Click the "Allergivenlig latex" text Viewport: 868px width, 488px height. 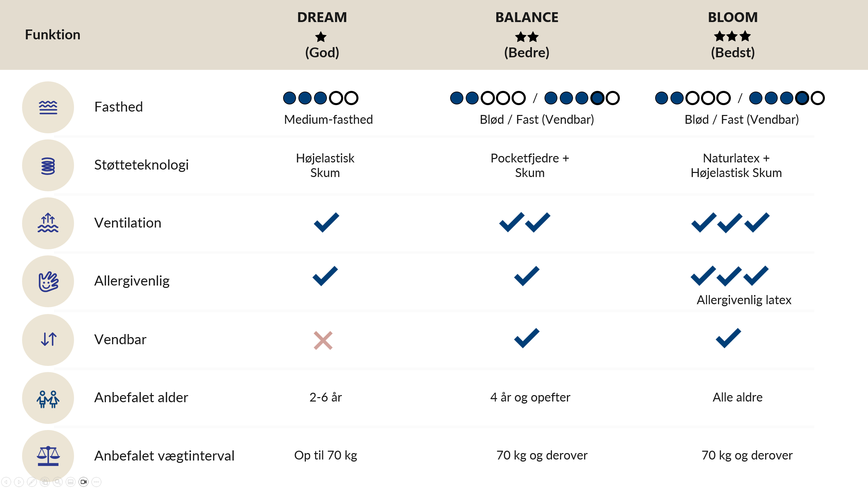744,300
